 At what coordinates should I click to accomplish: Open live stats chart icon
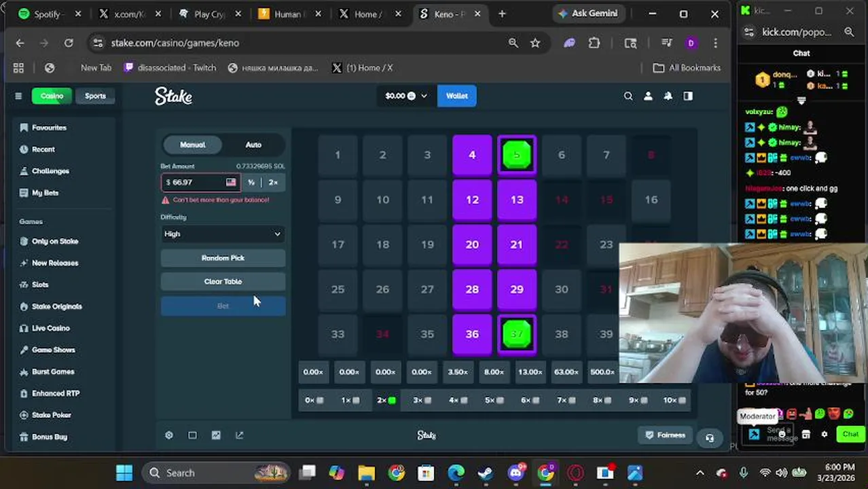pyautogui.click(x=216, y=435)
